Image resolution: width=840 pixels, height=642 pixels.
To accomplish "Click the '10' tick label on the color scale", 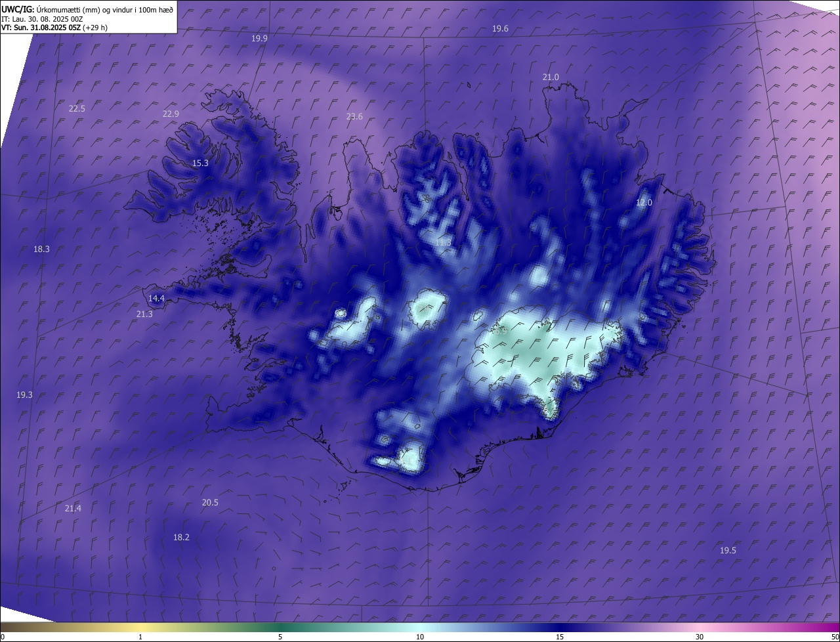I will pyautogui.click(x=420, y=637).
